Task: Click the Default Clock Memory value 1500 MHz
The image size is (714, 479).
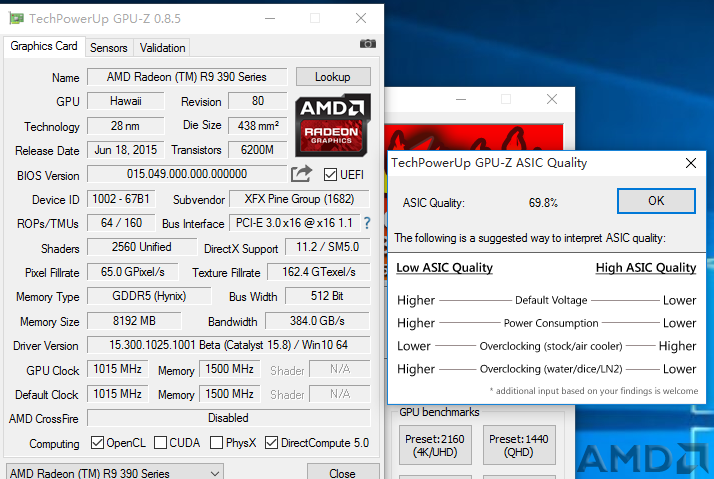Action: (x=230, y=393)
